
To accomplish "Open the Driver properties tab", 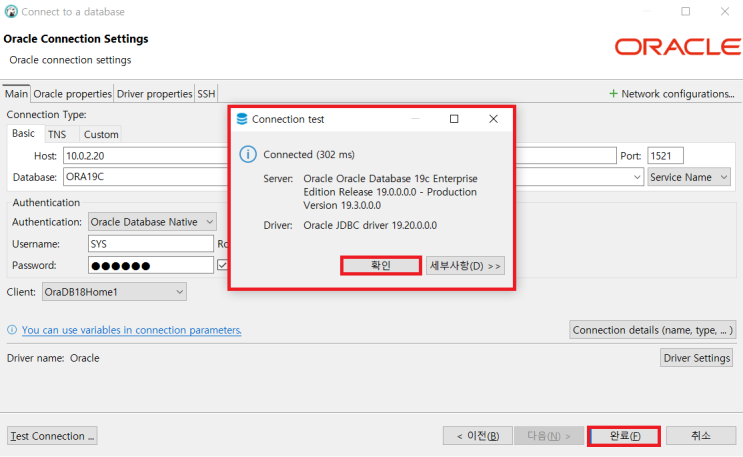I will point(154,94).
